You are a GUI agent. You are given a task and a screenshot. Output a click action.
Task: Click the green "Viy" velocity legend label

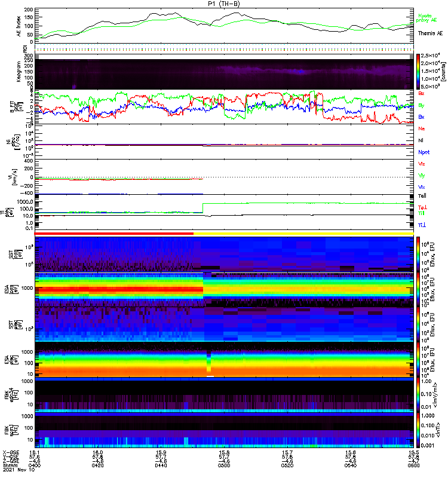click(422, 176)
